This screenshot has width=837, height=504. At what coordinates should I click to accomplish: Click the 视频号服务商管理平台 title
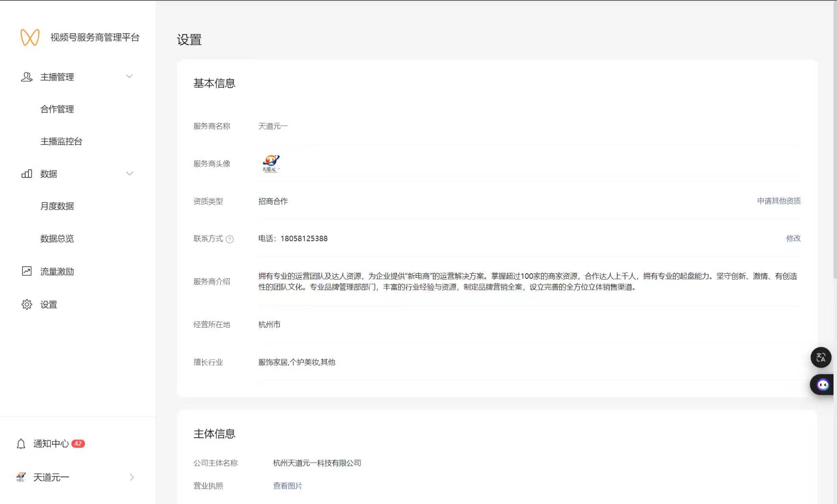tap(95, 37)
